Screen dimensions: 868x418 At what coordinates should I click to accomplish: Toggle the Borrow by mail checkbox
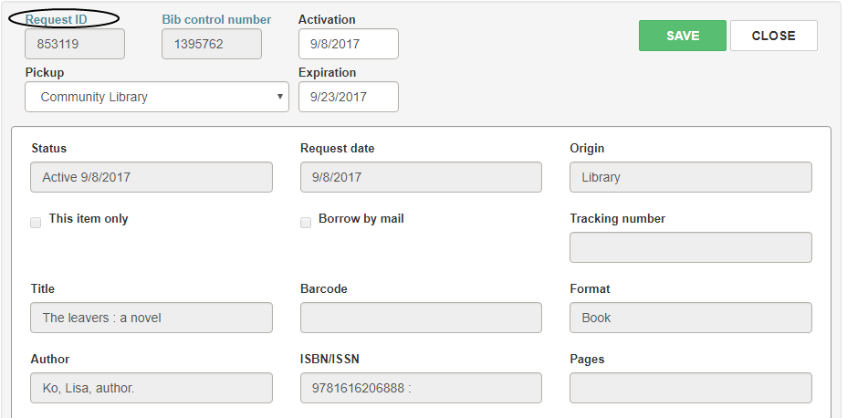(x=306, y=223)
